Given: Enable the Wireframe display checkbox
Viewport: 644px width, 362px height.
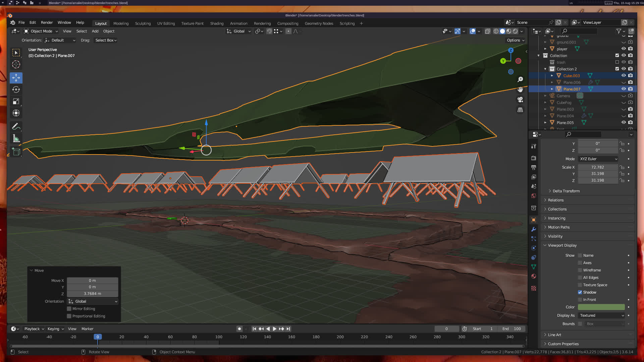Looking at the screenshot, I should (x=580, y=270).
